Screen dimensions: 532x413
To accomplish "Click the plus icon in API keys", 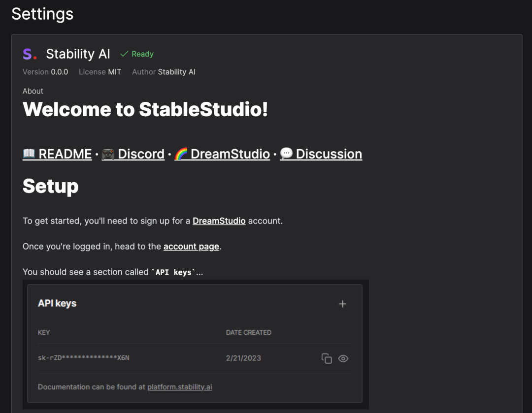I will pyautogui.click(x=343, y=304).
